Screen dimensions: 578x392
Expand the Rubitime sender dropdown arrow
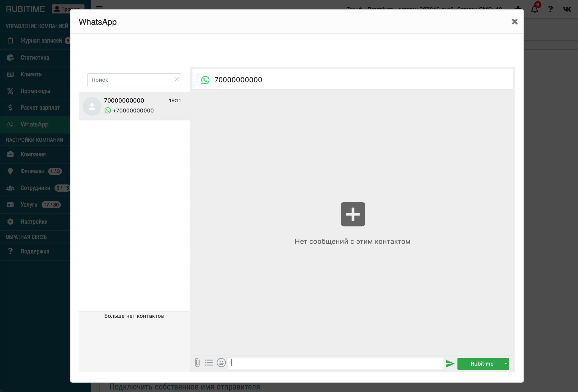505,364
